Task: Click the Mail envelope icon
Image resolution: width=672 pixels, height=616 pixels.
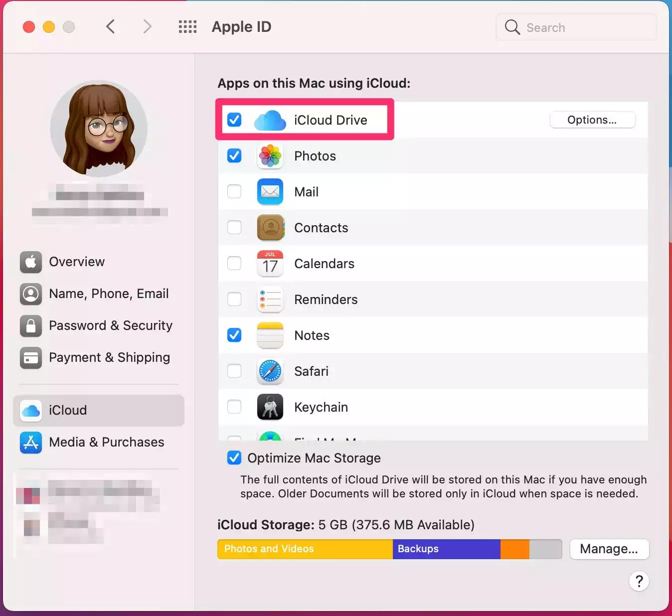Action: pyautogui.click(x=270, y=192)
